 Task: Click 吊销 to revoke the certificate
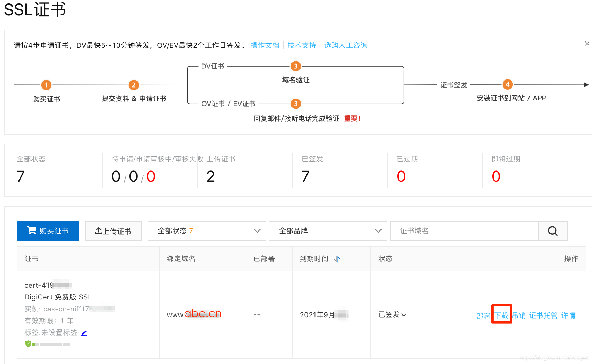[x=520, y=315]
